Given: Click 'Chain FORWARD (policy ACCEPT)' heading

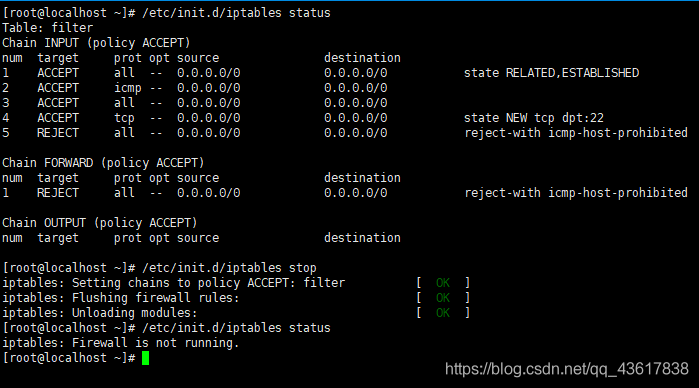Looking at the screenshot, I should [x=103, y=163].
